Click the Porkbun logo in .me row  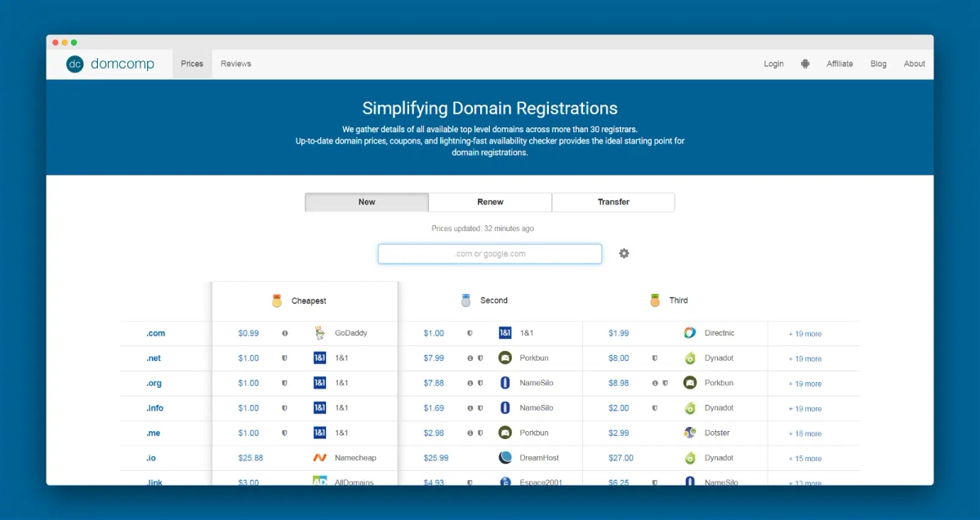click(x=505, y=433)
